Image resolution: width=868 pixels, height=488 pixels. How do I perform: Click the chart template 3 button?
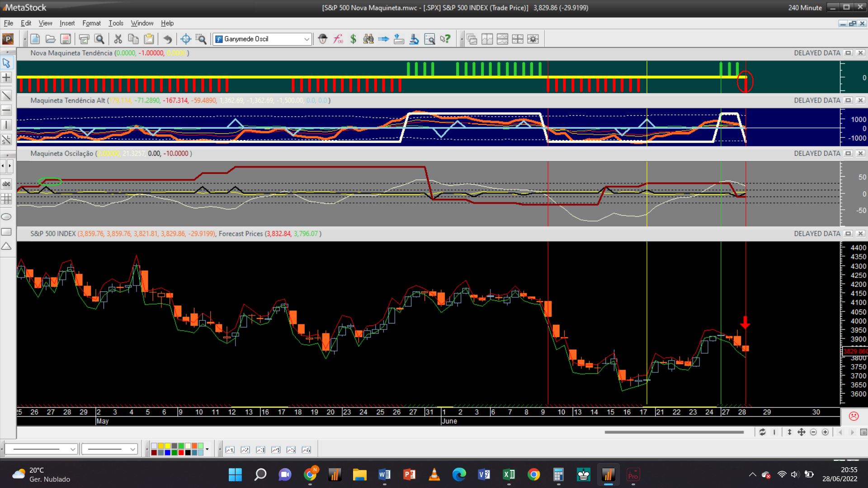260,450
